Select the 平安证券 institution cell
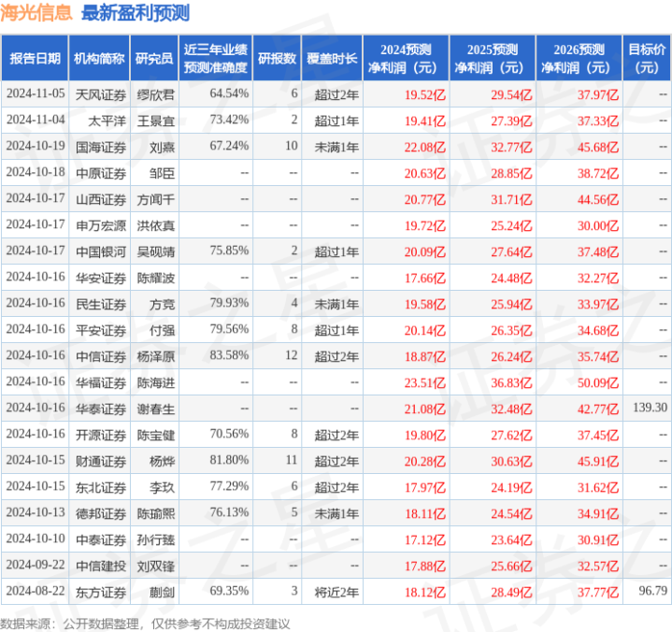 pyautogui.click(x=101, y=330)
